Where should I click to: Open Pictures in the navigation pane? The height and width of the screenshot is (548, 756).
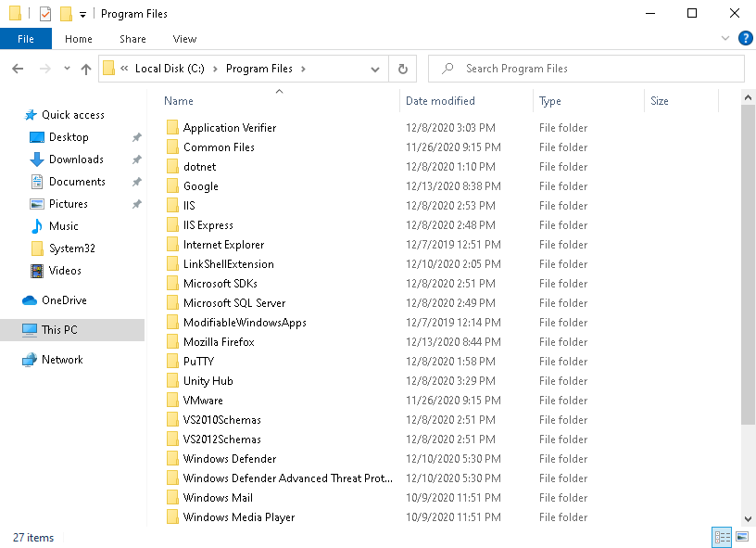pos(68,204)
